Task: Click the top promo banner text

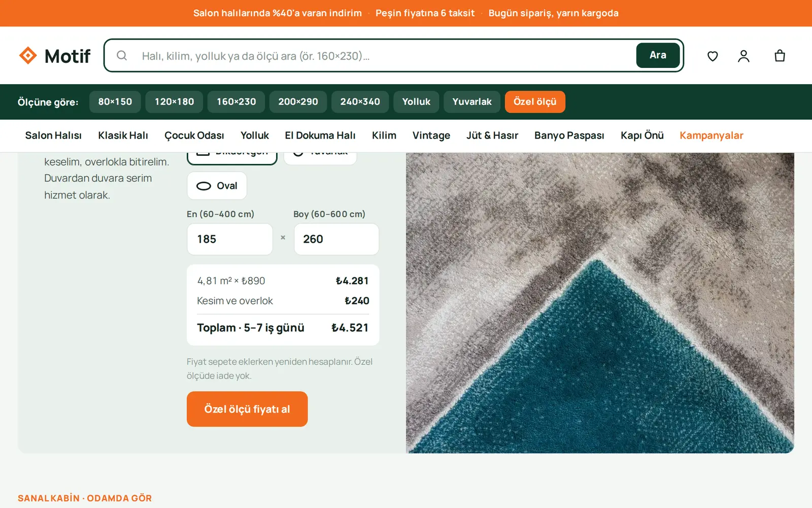Action: pyautogui.click(x=406, y=13)
